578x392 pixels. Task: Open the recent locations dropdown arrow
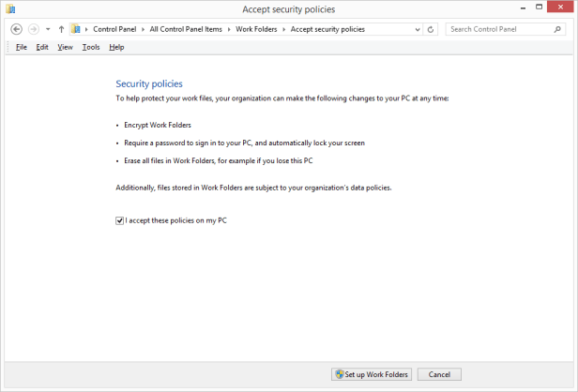pos(48,29)
